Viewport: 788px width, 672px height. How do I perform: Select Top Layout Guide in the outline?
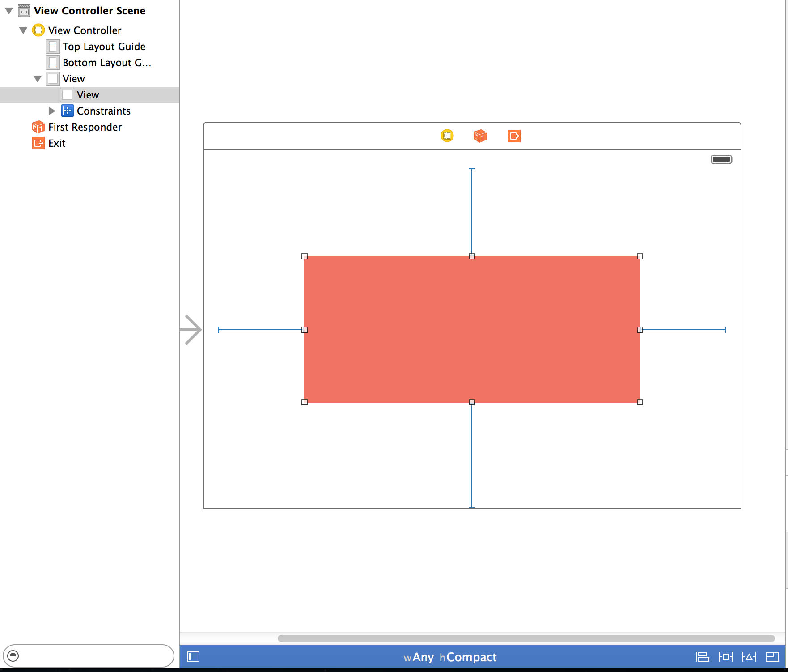pos(104,46)
